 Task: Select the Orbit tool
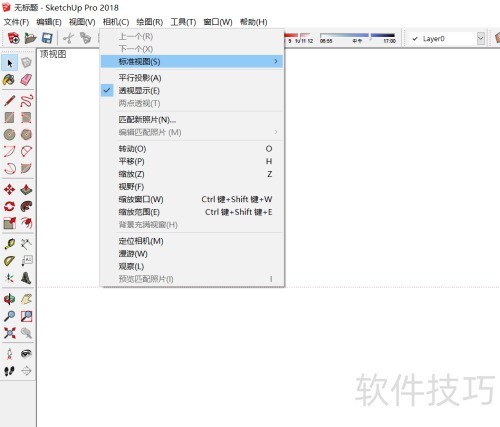pos(10,299)
